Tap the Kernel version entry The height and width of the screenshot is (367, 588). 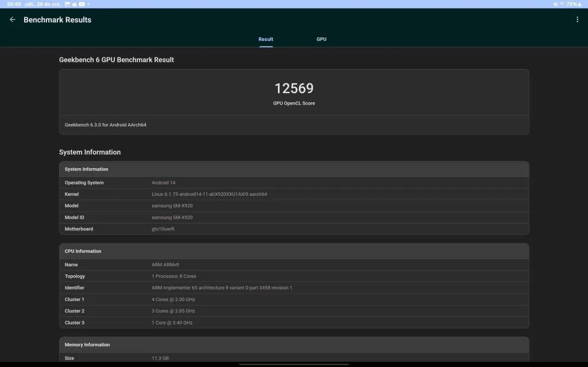293,194
